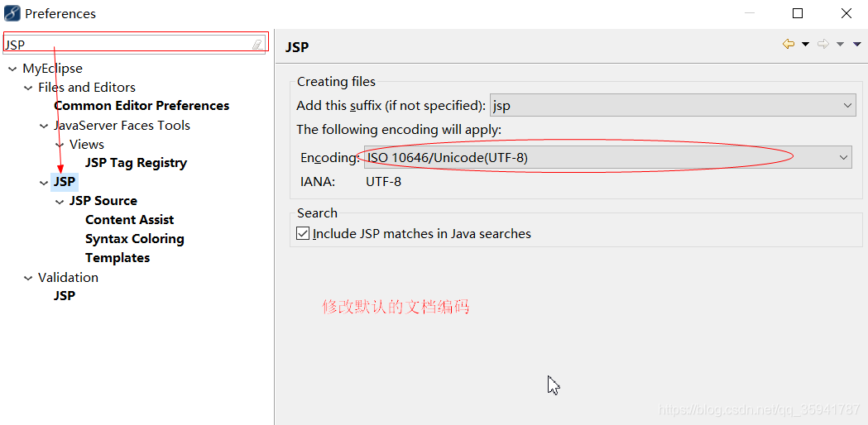This screenshot has width=868, height=425.
Task: Select the JSP Source tree item
Action: pos(103,201)
